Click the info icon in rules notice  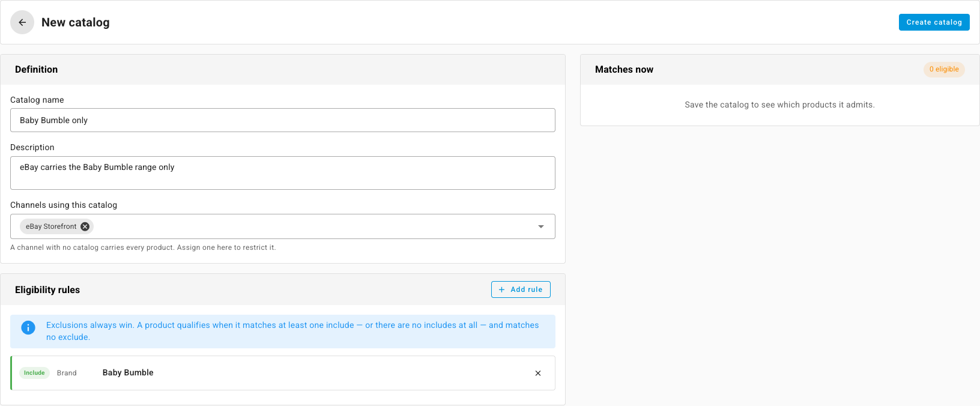(x=28, y=327)
